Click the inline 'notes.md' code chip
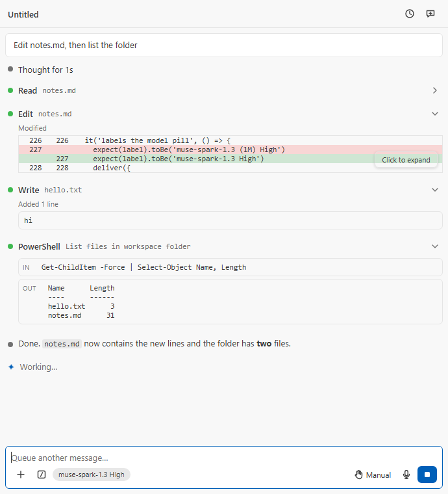This screenshot has width=448, height=494. [x=62, y=344]
